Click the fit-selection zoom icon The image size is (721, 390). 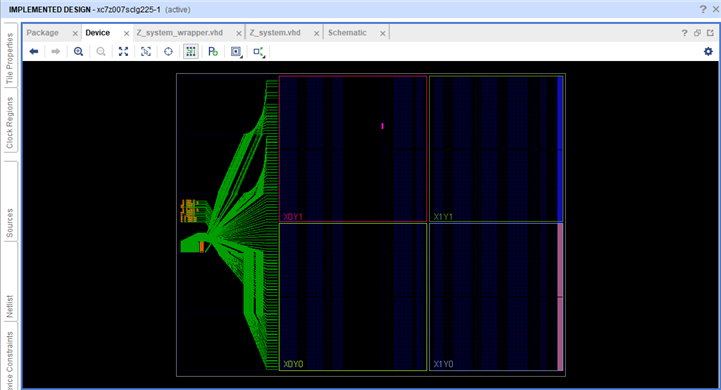(x=146, y=52)
